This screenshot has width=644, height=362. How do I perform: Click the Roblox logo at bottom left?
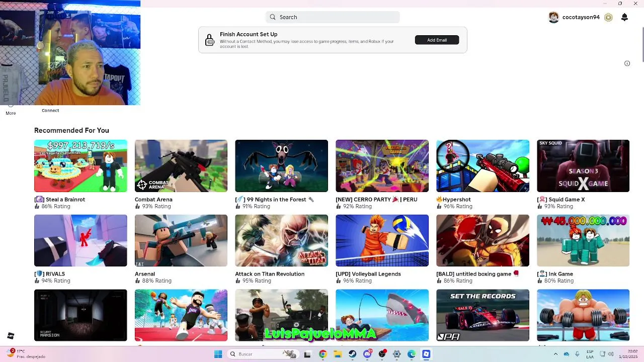point(11,336)
